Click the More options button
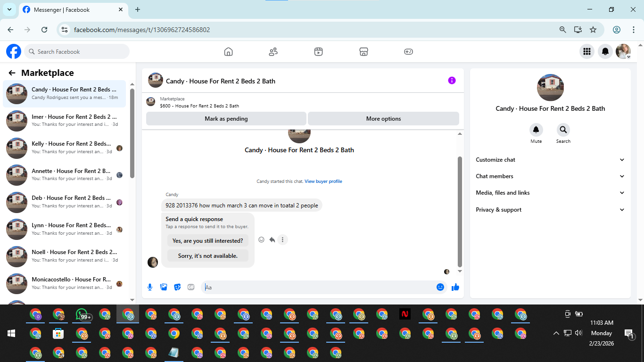The width and height of the screenshot is (644, 362). [x=383, y=119]
